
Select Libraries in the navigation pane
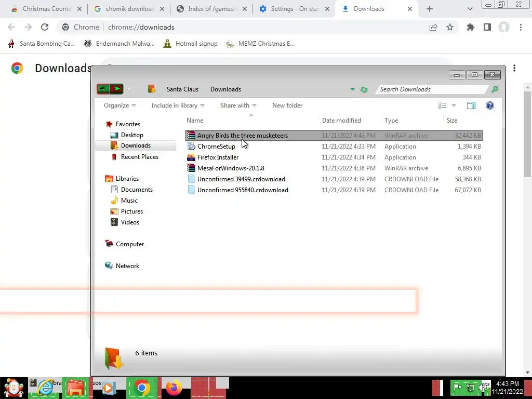click(127, 179)
